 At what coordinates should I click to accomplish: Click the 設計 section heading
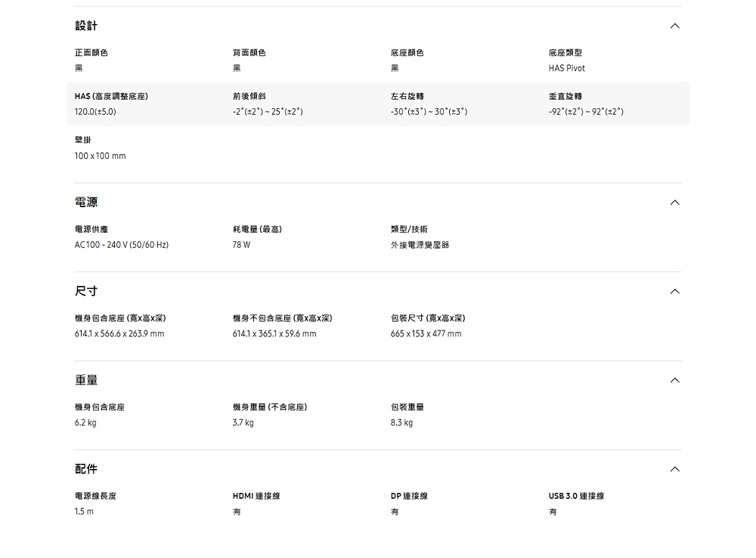[86, 26]
